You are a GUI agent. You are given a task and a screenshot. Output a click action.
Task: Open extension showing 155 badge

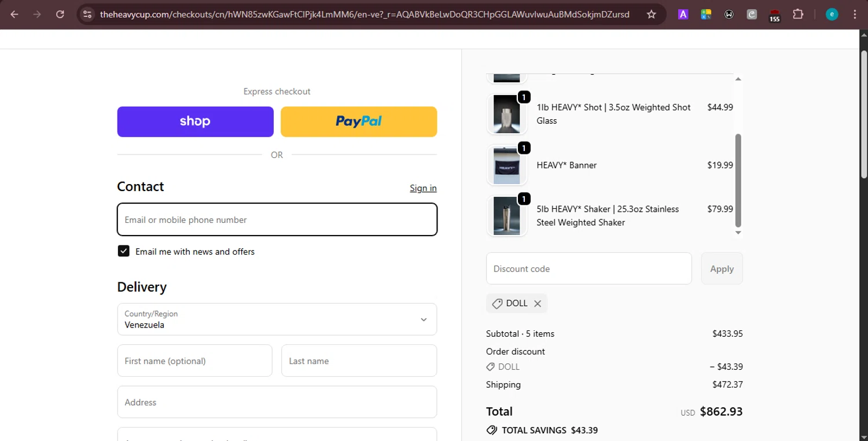[x=775, y=15]
